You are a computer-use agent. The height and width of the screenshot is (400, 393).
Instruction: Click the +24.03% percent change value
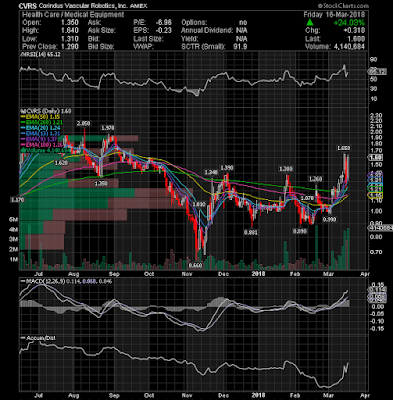click(349, 23)
